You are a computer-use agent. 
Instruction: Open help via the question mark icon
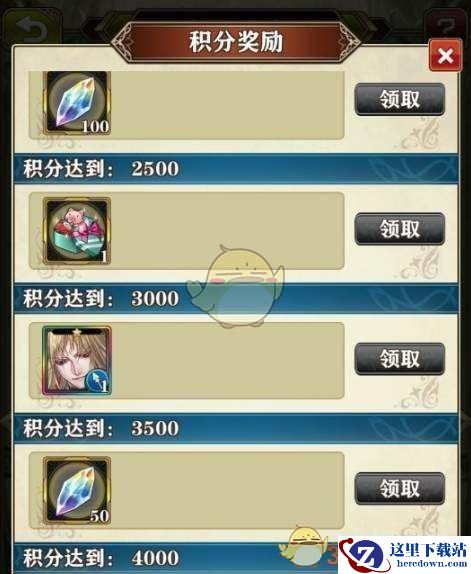click(x=446, y=26)
